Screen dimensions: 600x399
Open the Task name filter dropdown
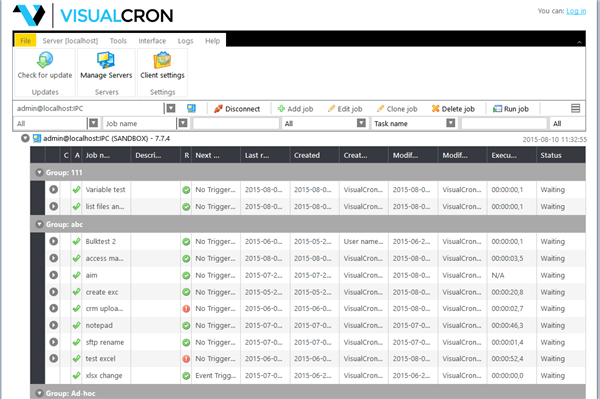(x=451, y=123)
